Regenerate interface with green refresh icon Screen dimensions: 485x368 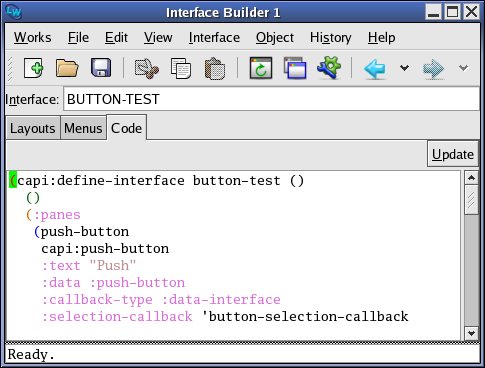261,68
